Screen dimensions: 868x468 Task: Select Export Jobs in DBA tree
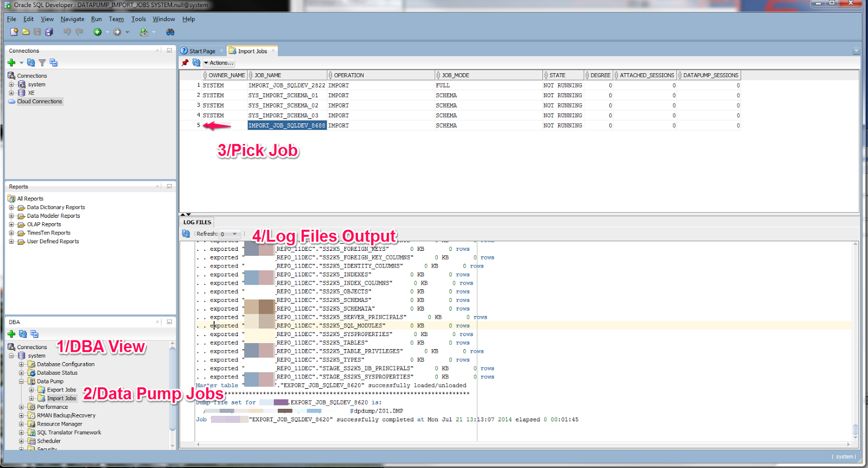pyautogui.click(x=61, y=390)
